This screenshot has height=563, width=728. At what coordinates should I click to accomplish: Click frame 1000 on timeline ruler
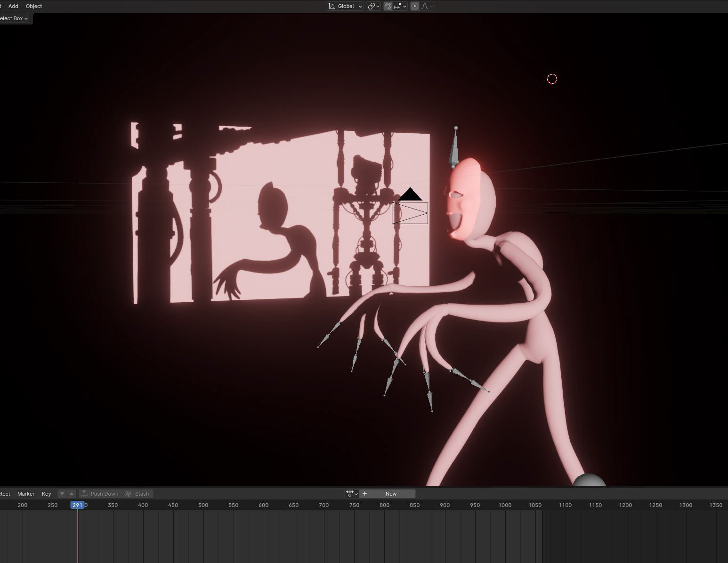(x=505, y=505)
